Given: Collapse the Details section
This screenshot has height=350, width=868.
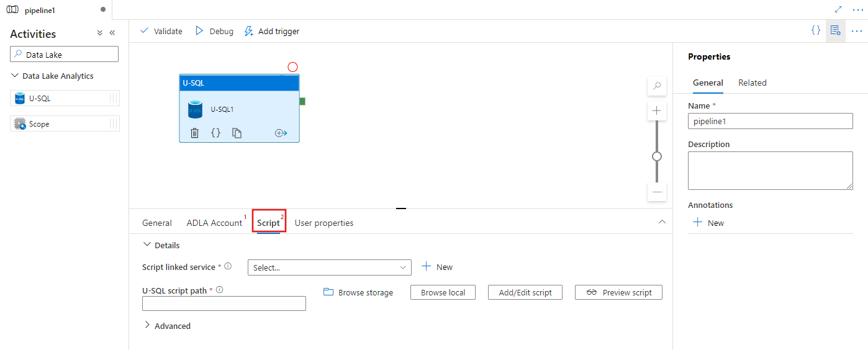Looking at the screenshot, I should 147,245.
